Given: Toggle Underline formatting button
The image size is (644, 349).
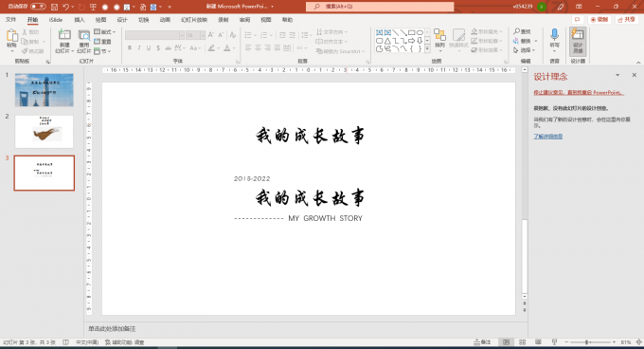Looking at the screenshot, I should 149,48.
